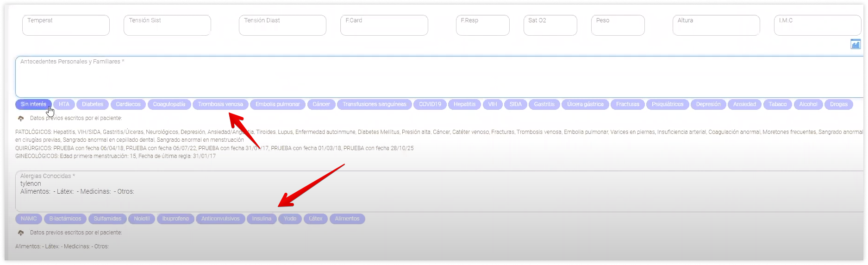
Task: Add the Gastritis tag
Action: (x=544, y=104)
